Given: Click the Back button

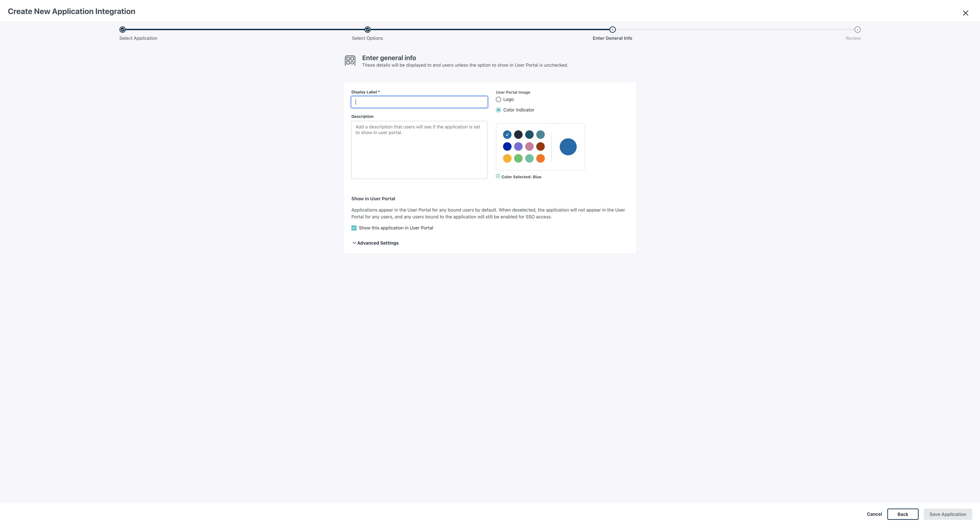Looking at the screenshot, I should tap(902, 514).
